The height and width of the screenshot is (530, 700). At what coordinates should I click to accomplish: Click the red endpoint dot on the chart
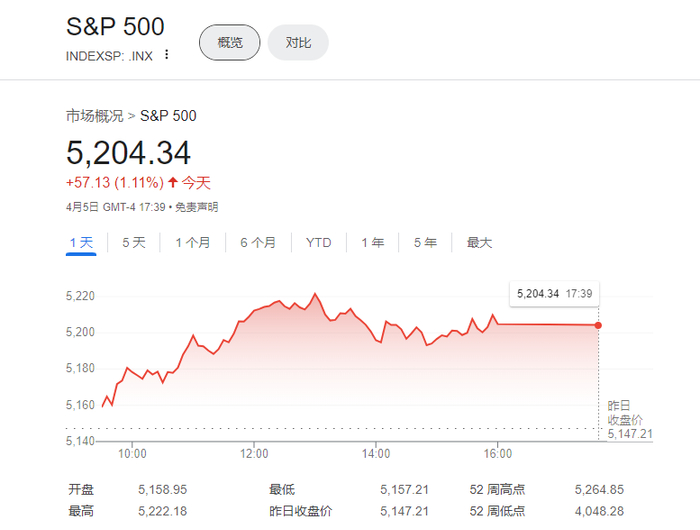598,325
